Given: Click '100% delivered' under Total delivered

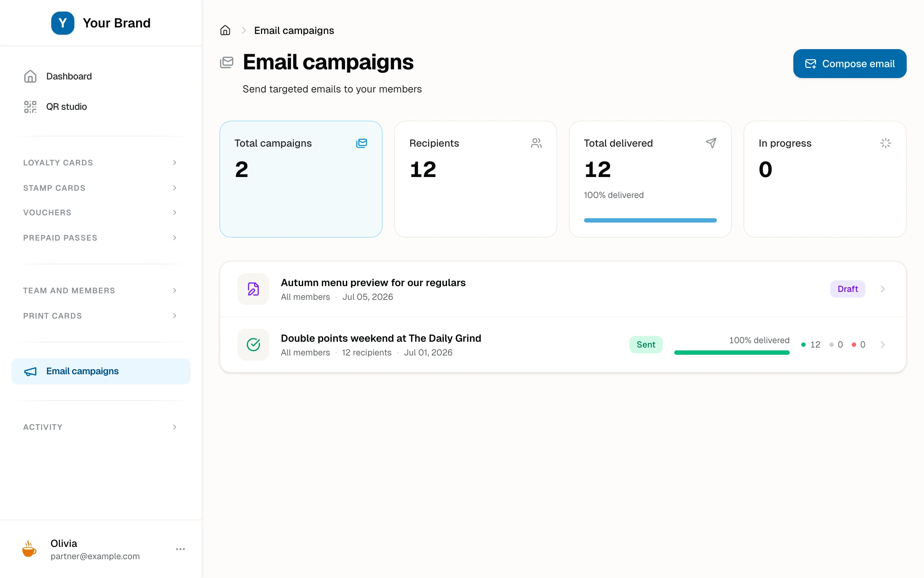Looking at the screenshot, I should (614, 195).
